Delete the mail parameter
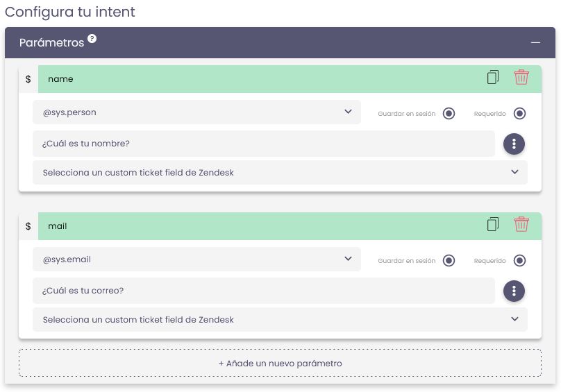 521,225
